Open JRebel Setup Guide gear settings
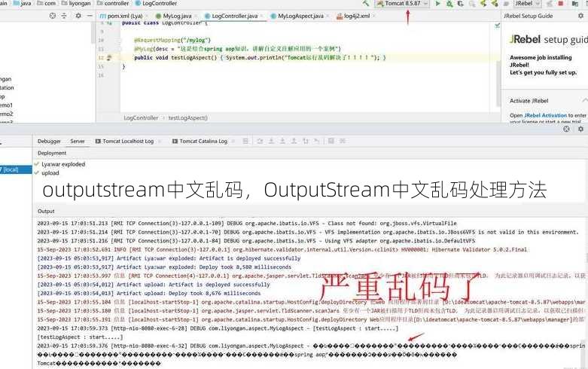Viewport: 588px width, 369px height. 580,16
